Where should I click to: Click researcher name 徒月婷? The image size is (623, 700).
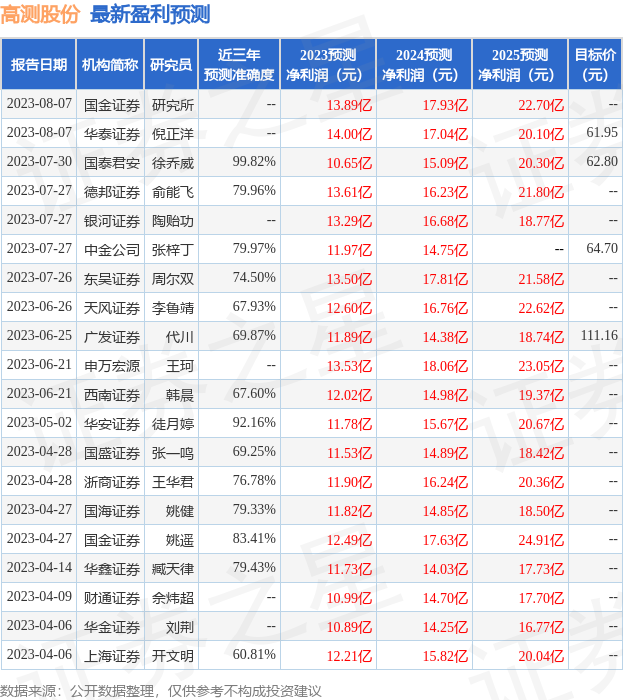(173, 424)
